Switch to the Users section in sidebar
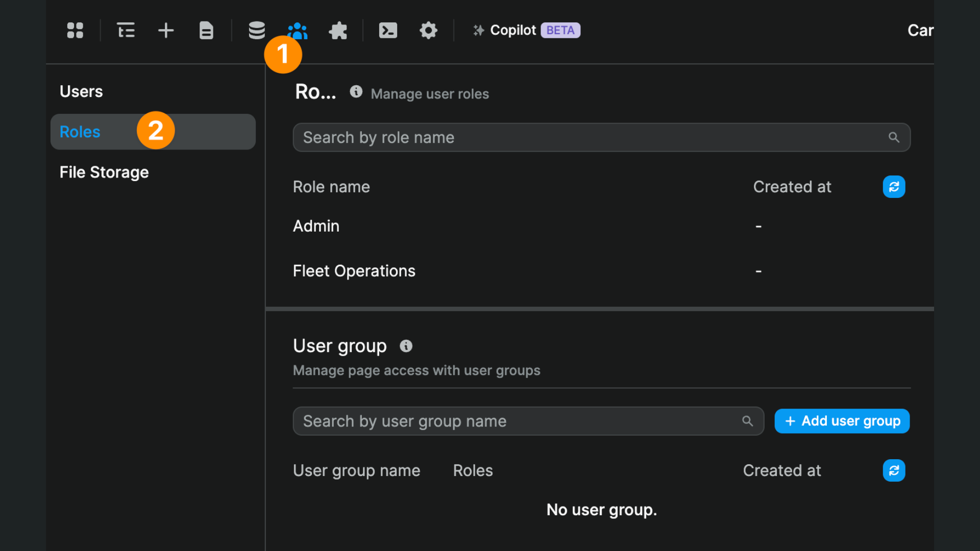The width and height of the screenshot is (980, 551). [x=81, y=91]
